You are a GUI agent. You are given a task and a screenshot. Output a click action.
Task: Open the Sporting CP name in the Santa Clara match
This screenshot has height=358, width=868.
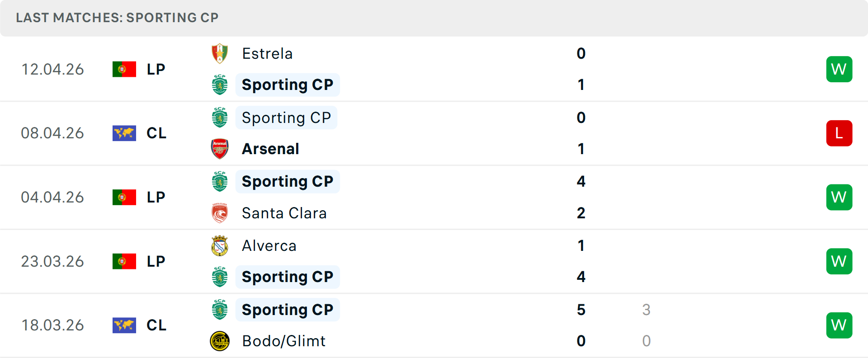click(288, 181)
